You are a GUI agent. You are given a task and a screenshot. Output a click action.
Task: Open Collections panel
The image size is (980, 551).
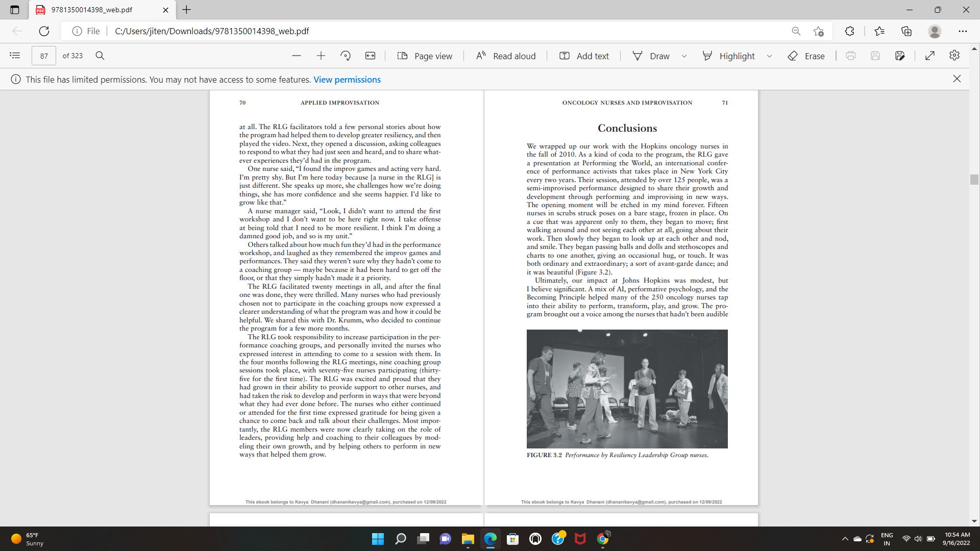(906, 31)
